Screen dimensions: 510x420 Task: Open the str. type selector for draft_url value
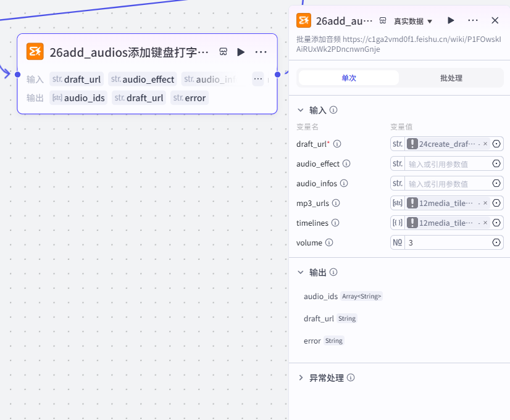398,144
